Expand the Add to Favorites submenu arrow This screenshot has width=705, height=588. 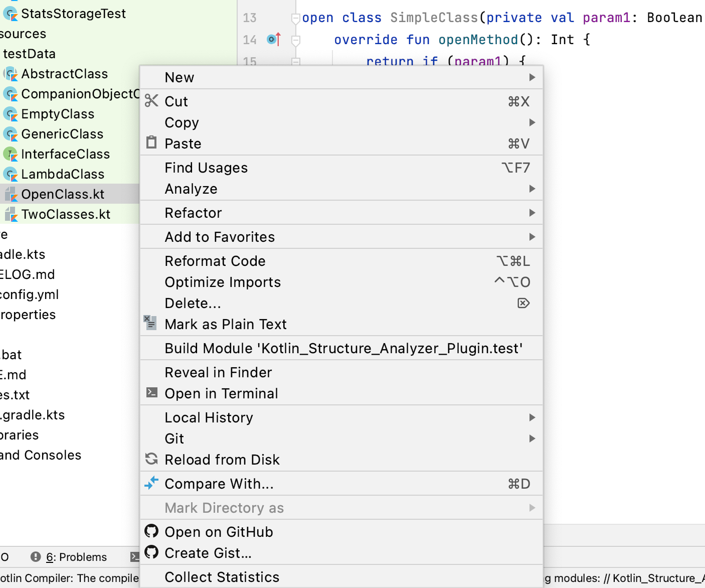532,237
